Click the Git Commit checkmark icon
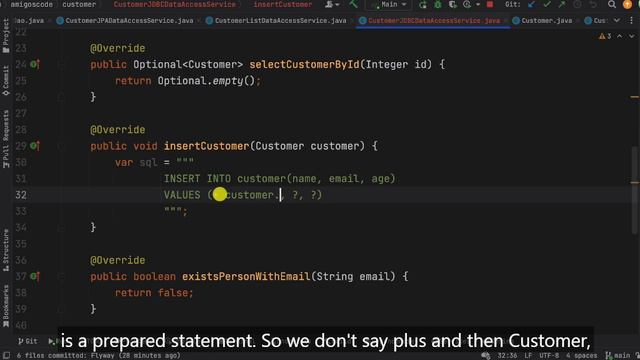The height and width of the screenshot is (360, 640). (x=547, y=4)
